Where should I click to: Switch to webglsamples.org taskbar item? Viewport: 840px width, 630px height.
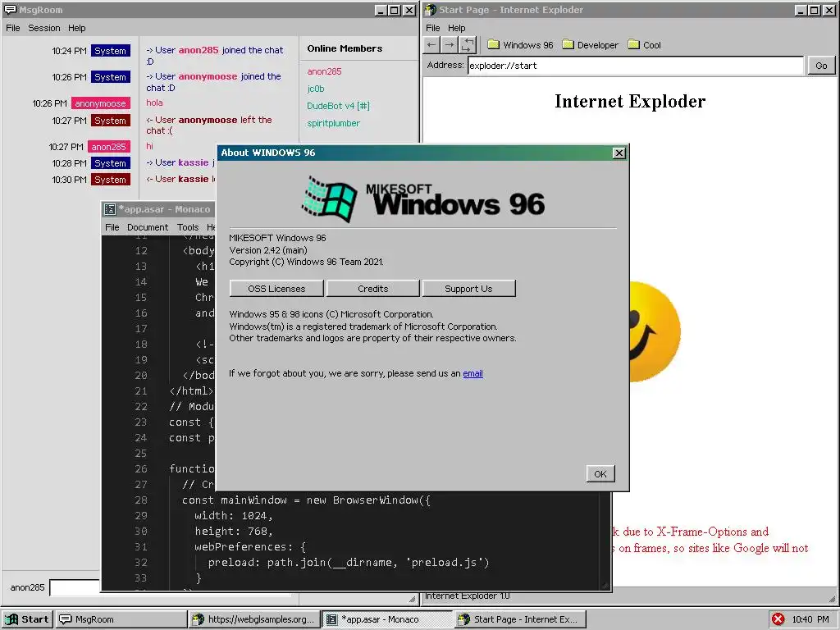pyautogui.click(x=254, y=619)
